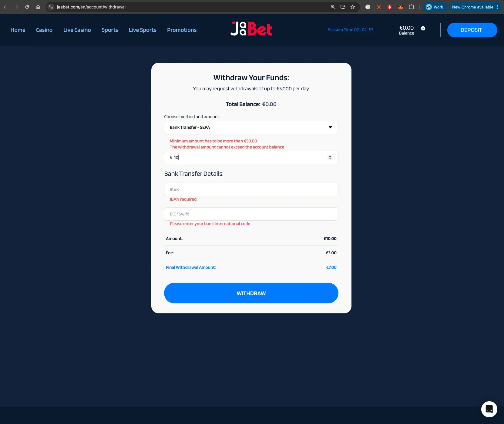View site information icon in address bar
Image resolution: width=504 pixels, height=424 pixels.
point(51,7)
